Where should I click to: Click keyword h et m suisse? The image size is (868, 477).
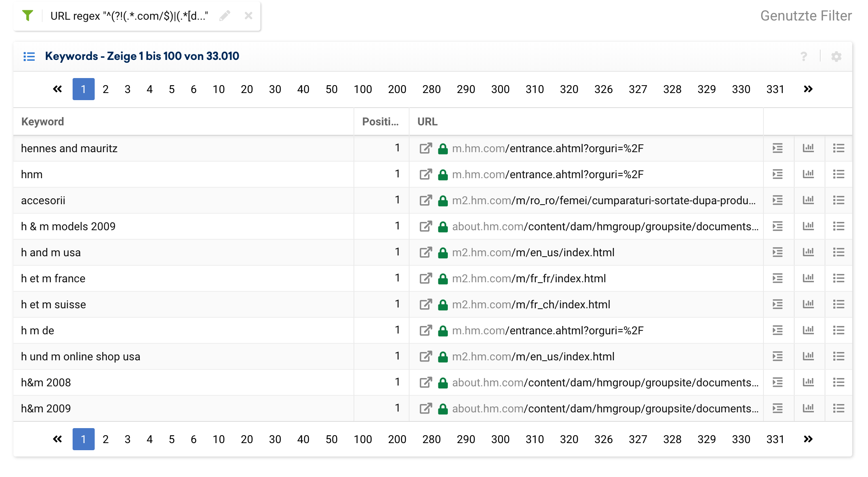coord(53,304)
